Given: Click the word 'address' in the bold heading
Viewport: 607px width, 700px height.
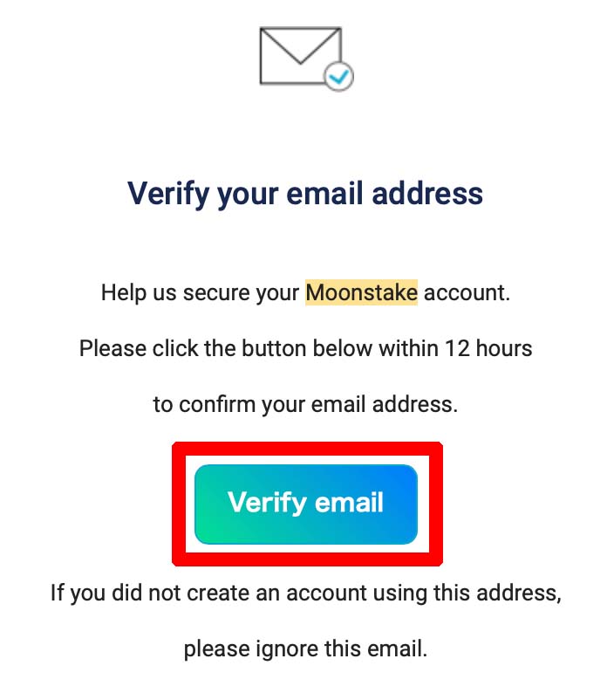Looking at the screenshot, I should 427,193.
